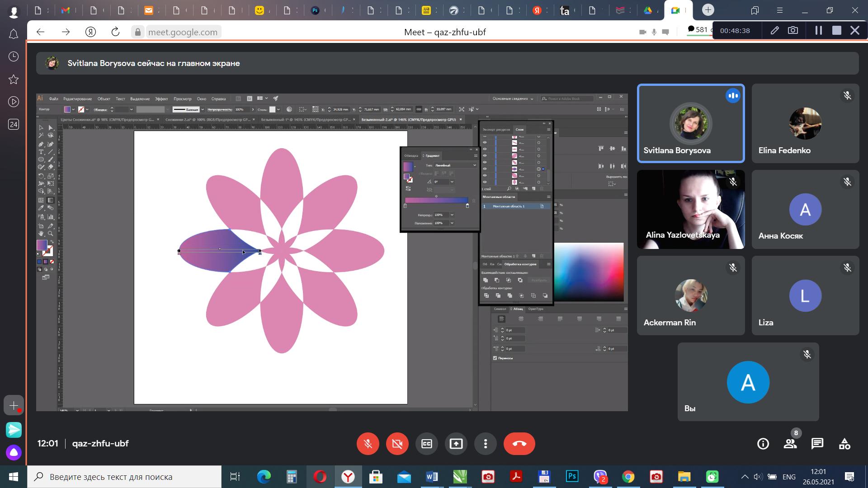
Task: Open Alice assistant purple icon in sidebar
Action: click(14, 452)
